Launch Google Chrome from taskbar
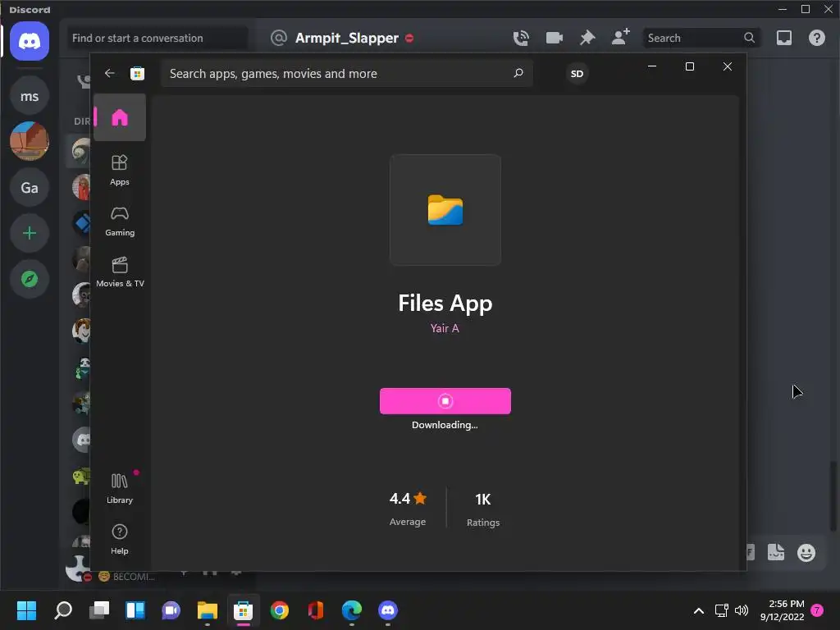 [279, 610]
